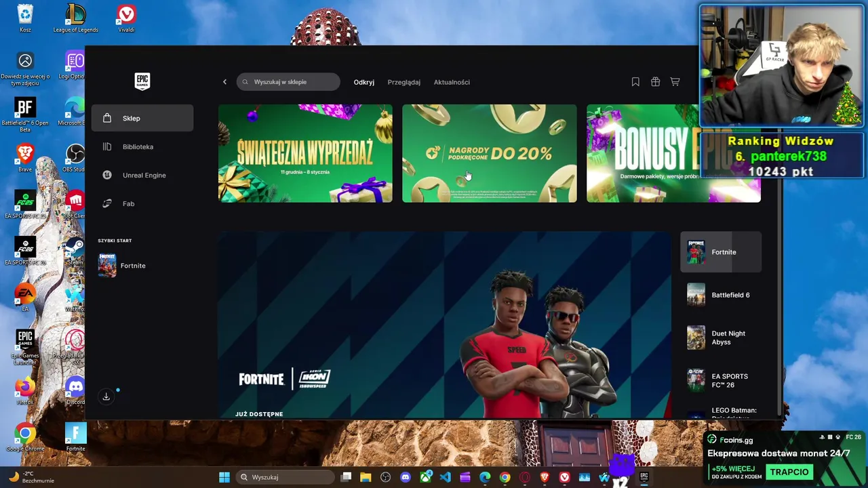Screen dimensions: 868x488
Task: Open Microsoft Edge from the taskbar
Action: coord(485,477)
